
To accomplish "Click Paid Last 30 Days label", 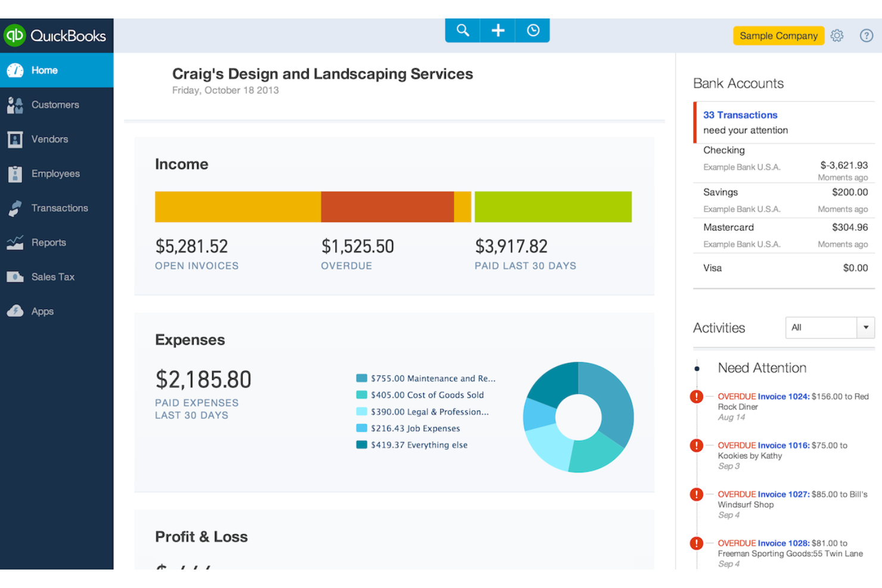I will (x=525, y=266).
